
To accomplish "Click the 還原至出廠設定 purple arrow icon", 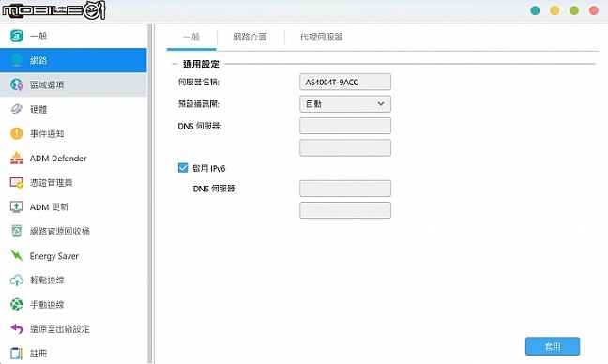I will [x=16, y=328].
